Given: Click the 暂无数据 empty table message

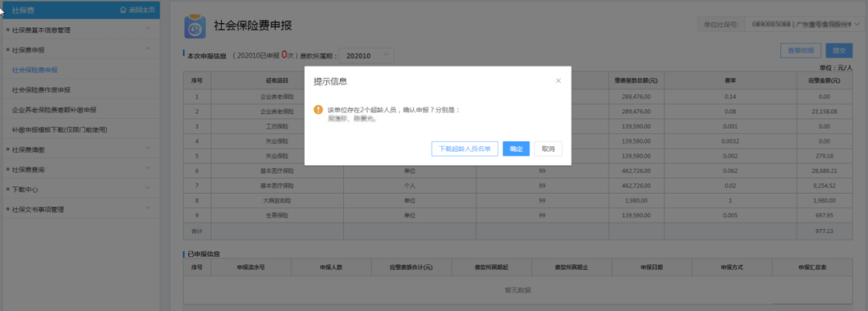Looking at the screenshot, I should point(518,290).
